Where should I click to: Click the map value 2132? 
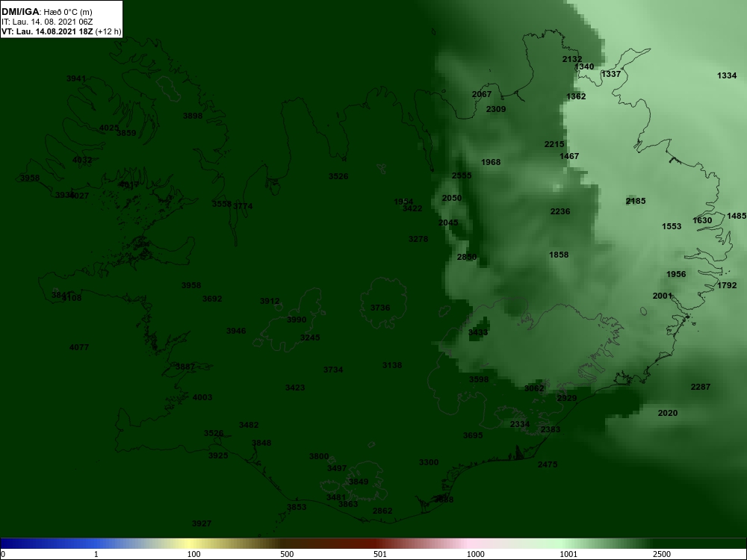click(572, 59)
